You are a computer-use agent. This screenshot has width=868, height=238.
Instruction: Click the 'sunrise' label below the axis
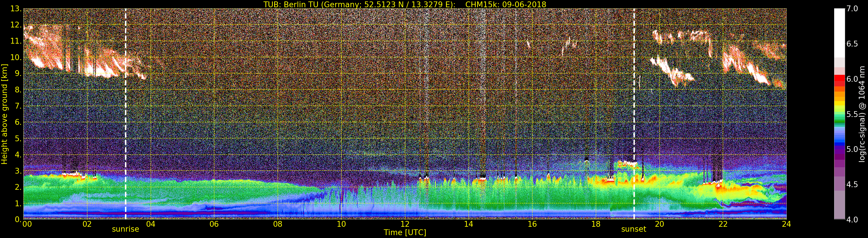[x=125, y=229]
